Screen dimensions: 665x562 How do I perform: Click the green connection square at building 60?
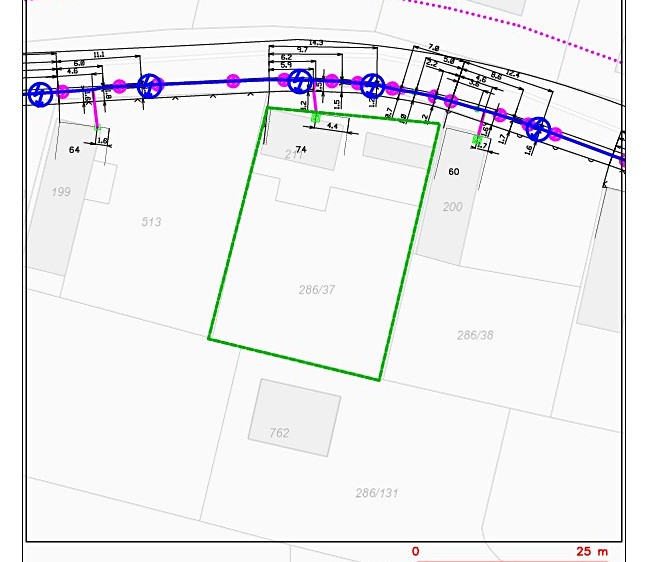pos(477,139)
